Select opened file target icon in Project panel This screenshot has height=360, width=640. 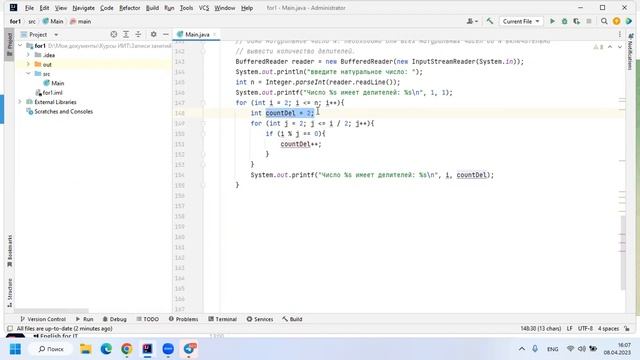[x=114, y=35]
